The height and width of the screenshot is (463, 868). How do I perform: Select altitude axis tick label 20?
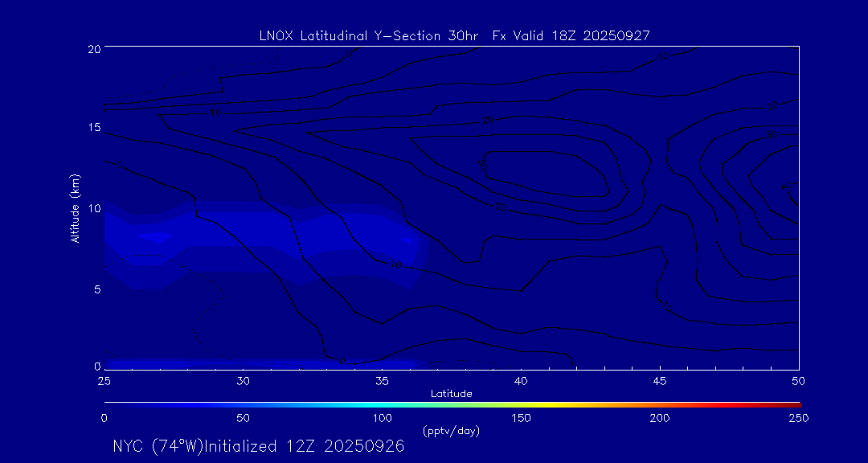[x=93, y=48]
